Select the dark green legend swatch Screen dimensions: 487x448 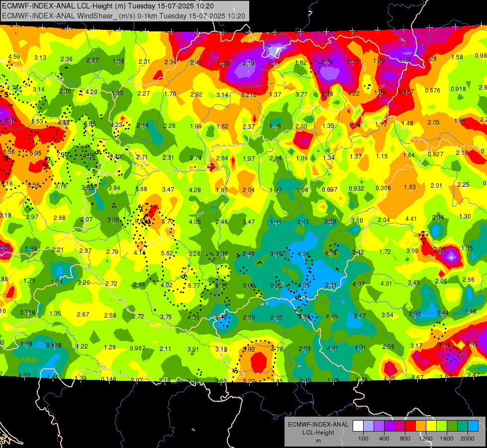pyautogui.click(x=452, y=426)
